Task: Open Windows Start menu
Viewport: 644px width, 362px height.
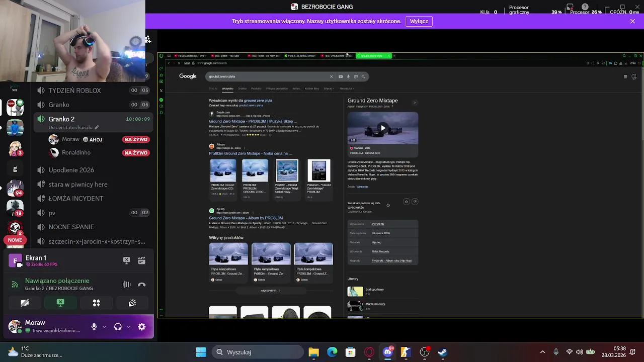Action: (201, 352)
